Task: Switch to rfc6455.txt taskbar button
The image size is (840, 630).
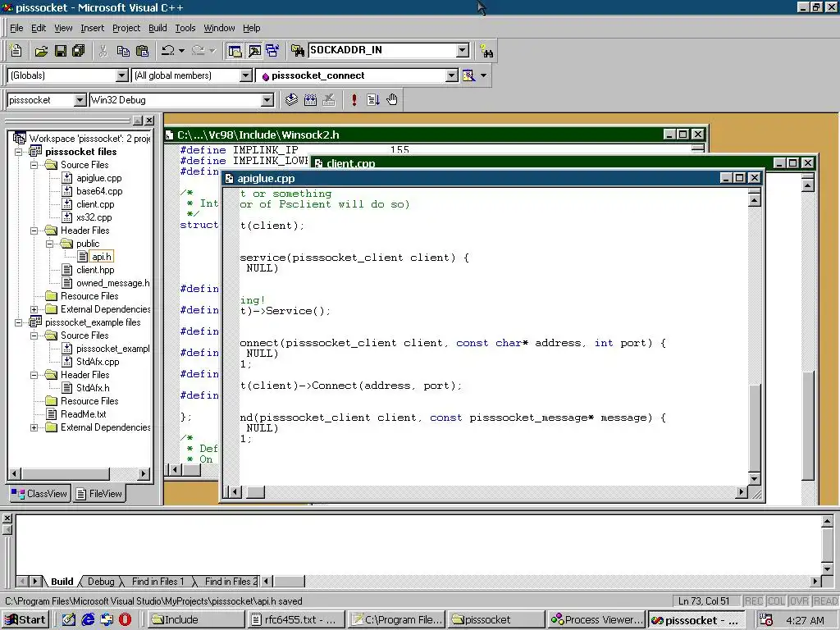Action: point(296,620)
